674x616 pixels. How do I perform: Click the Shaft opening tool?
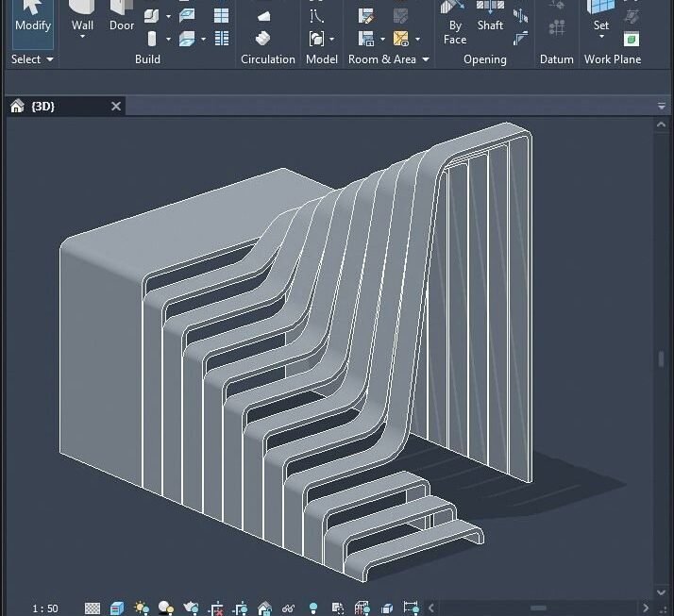490,18
